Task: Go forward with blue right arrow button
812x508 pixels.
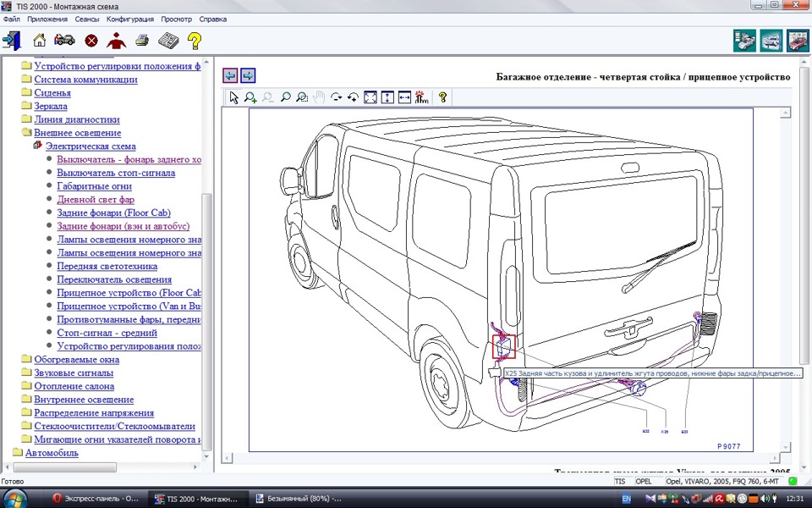Action: click(x=248, y=75)
